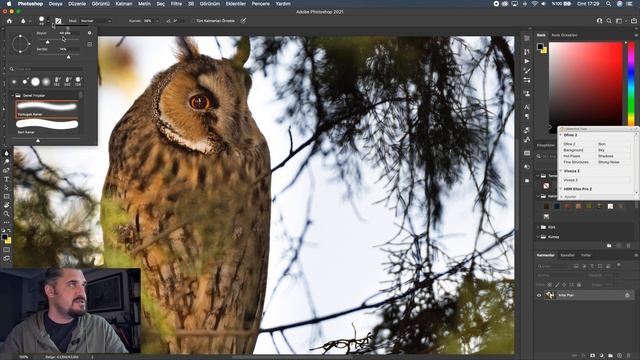The width and height of the screenshot is (640, 360).
Task: Switch to the Renk Örnekleri tab
Action: point(564,35)
